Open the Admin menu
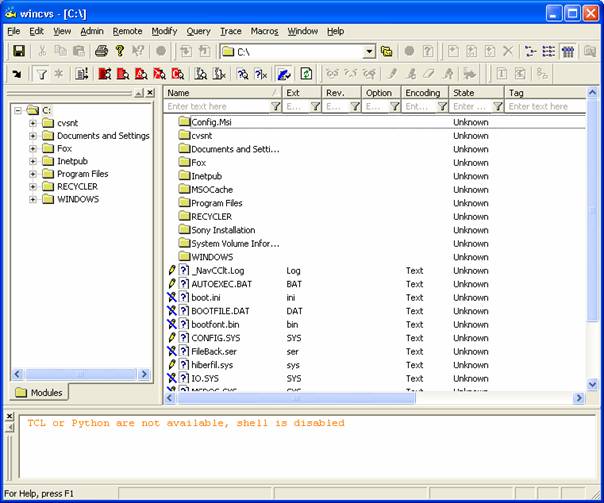Image resolution: width=604 pixels, height=503 pixels. pos(91,31)
